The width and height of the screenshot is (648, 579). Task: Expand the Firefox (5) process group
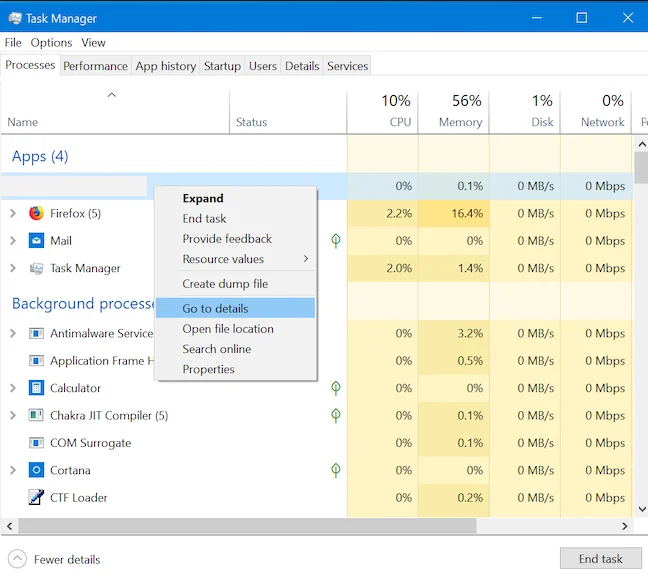coord(13,213)
